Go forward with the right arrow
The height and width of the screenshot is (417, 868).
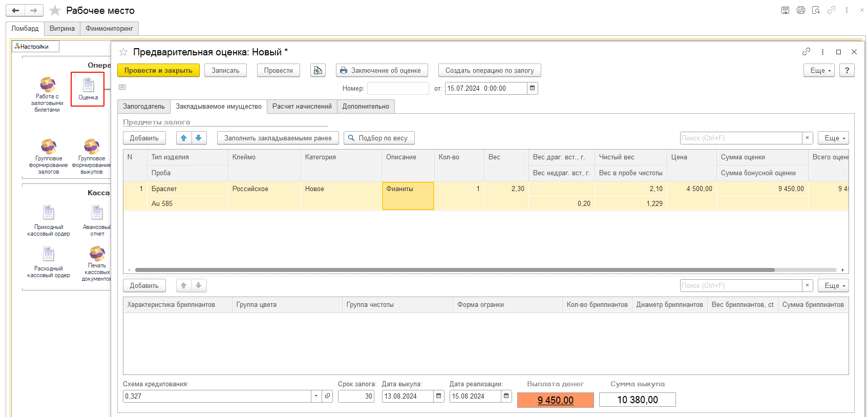(x=34, y=10)
